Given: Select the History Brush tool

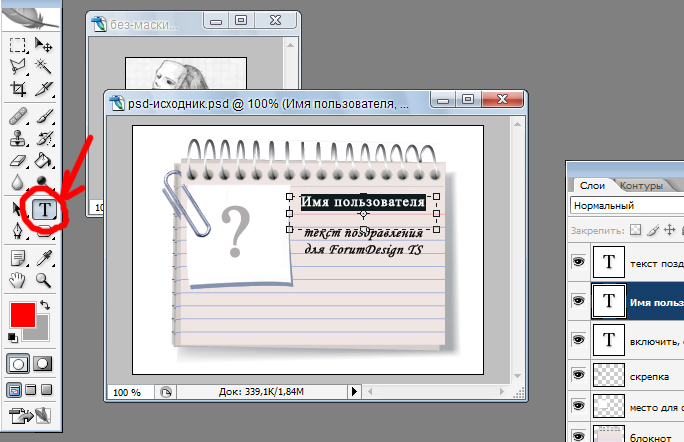Looking at the screenshot, I should 44,138.
